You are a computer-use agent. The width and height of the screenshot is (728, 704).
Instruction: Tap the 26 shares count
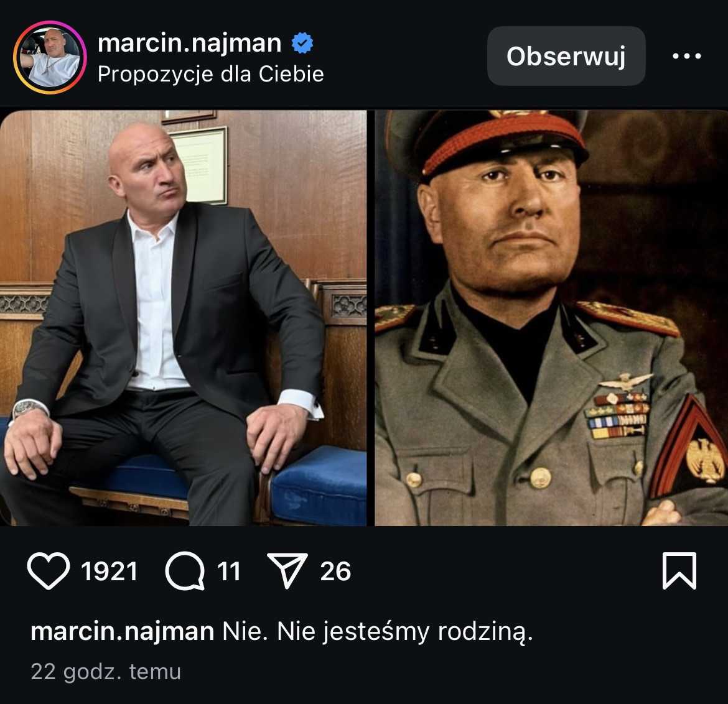[x=335, y=572]
